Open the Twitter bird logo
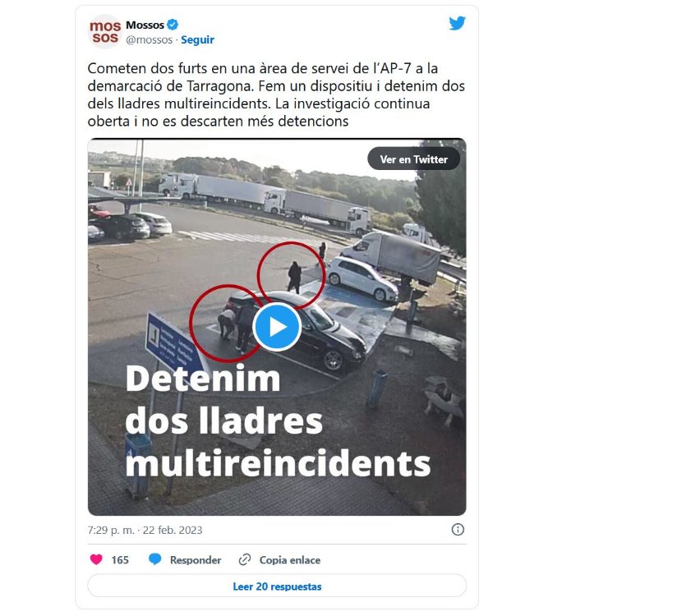The width and height of the screenshot is (677, 616). click(458, 23)
